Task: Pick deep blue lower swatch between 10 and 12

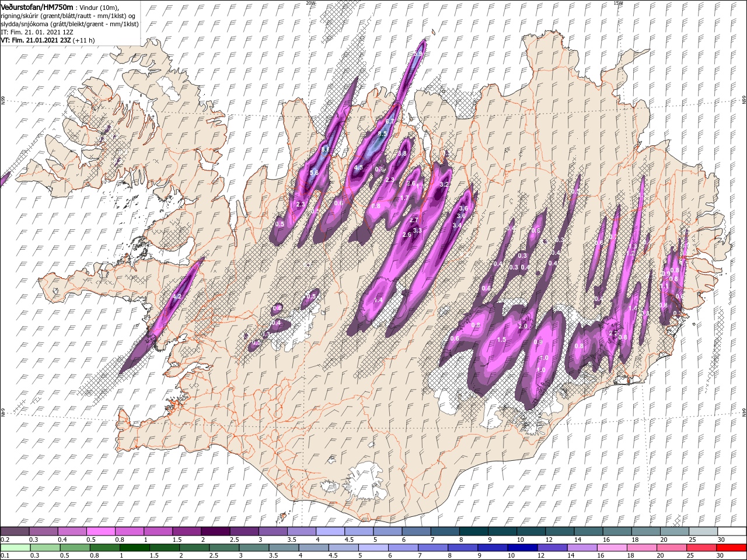Action: [x=522, y=547]
